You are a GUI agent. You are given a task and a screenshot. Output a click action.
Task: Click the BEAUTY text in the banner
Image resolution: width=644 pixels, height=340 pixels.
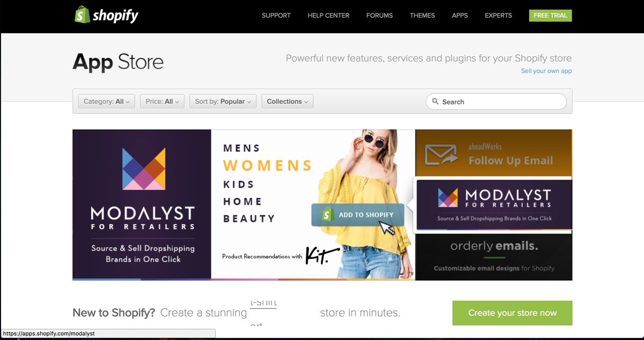(x=249, y=219)
